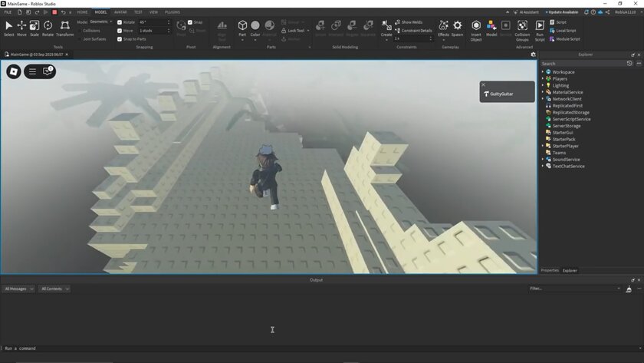Expand the StarterPlayer tree node
This screenshot has height=363, width=644.
click(543, 146)
